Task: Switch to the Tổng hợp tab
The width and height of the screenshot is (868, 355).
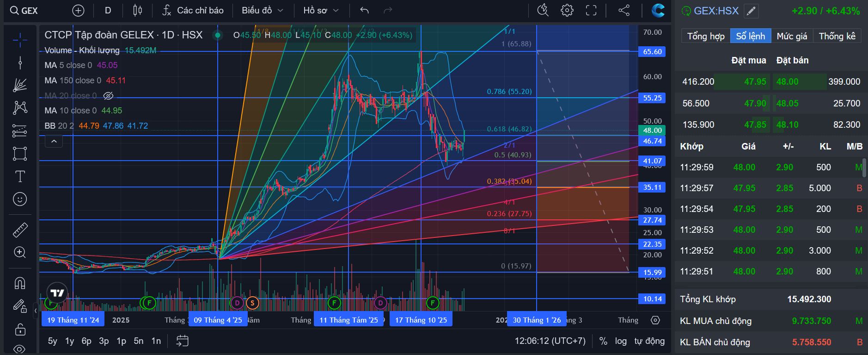Action: (706, 36)
